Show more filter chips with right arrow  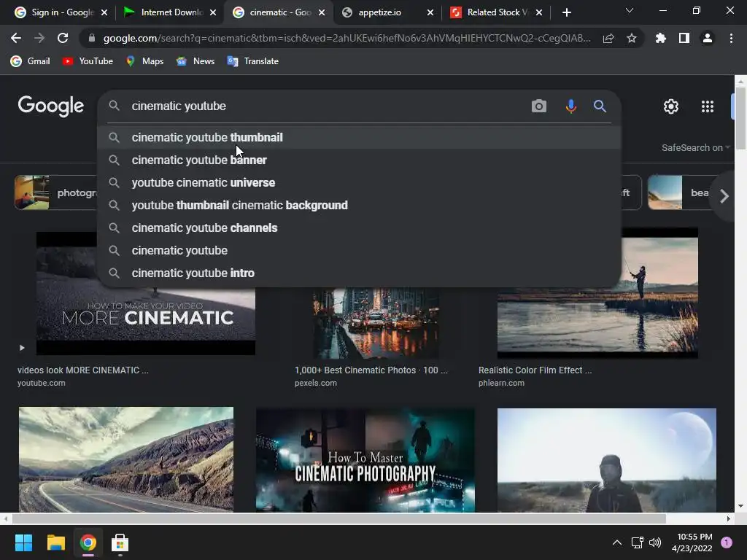[724, 195]
